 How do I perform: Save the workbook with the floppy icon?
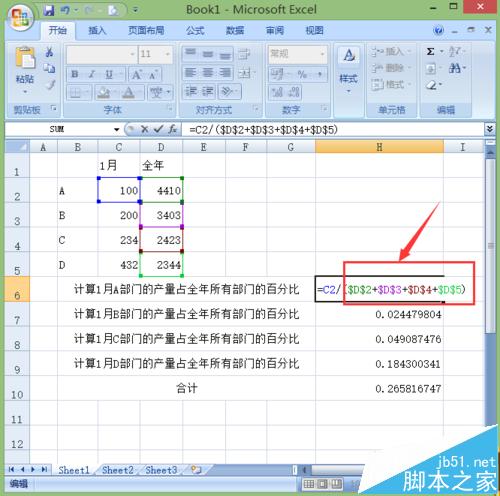(49, 11)
